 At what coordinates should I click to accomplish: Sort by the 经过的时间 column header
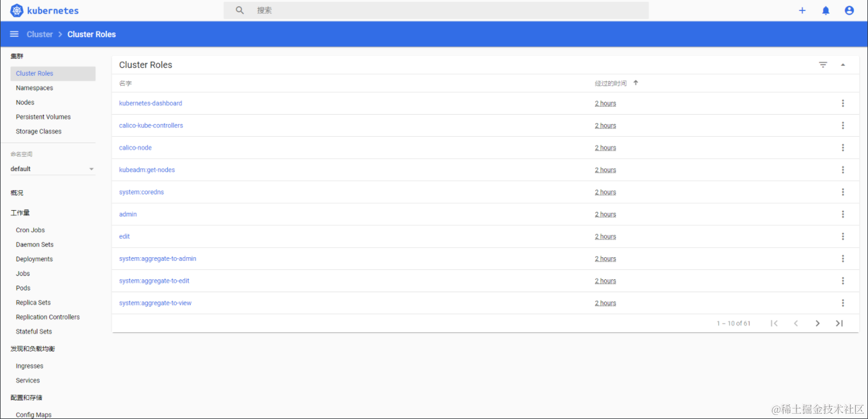[610, 83]
